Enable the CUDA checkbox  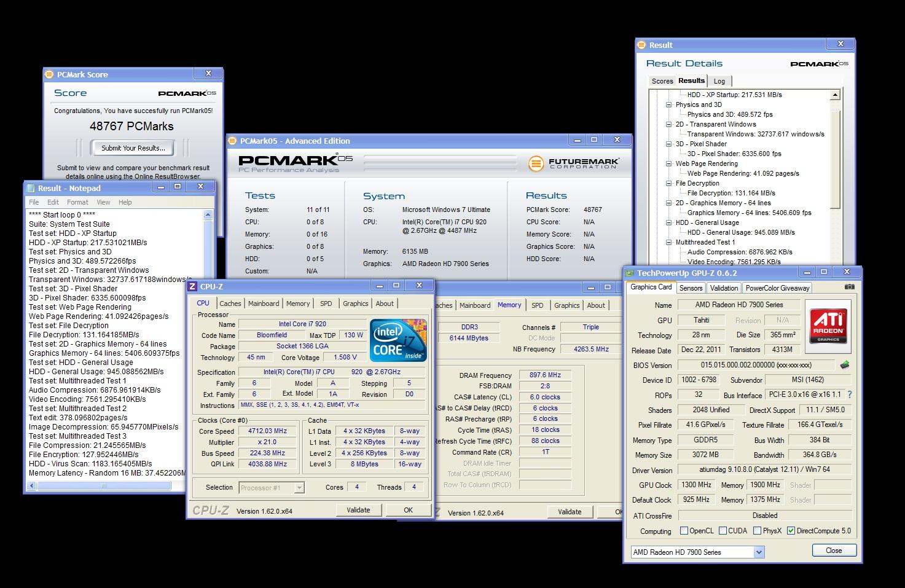(x=723, y=530)
